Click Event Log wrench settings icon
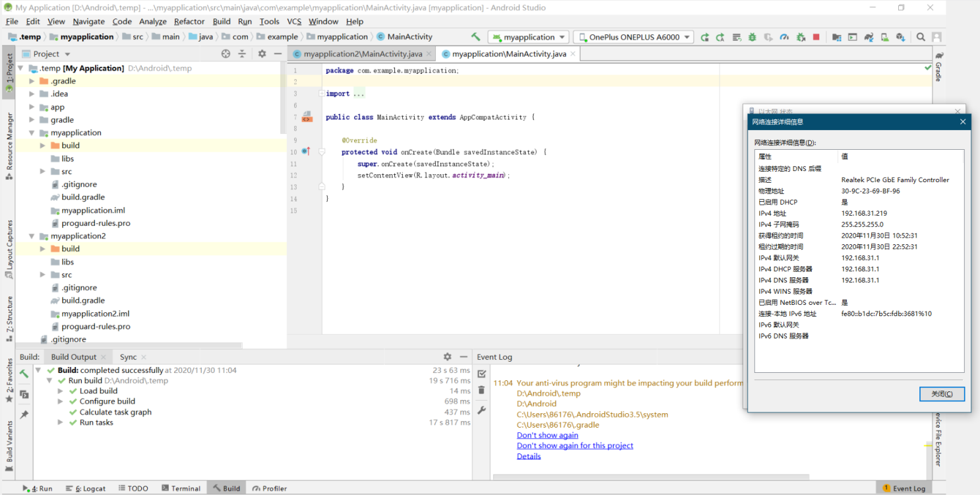The height and width of the screenshot is (495, 980). (481, 410)
